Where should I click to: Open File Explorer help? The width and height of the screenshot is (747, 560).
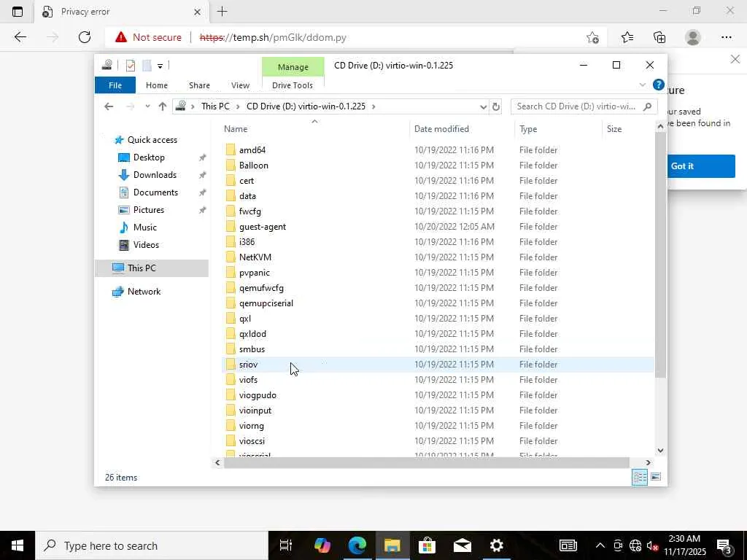(659, 85)
